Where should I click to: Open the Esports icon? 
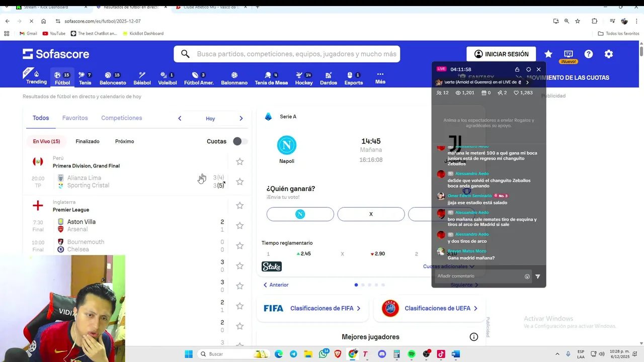click(x=354, y=78)
